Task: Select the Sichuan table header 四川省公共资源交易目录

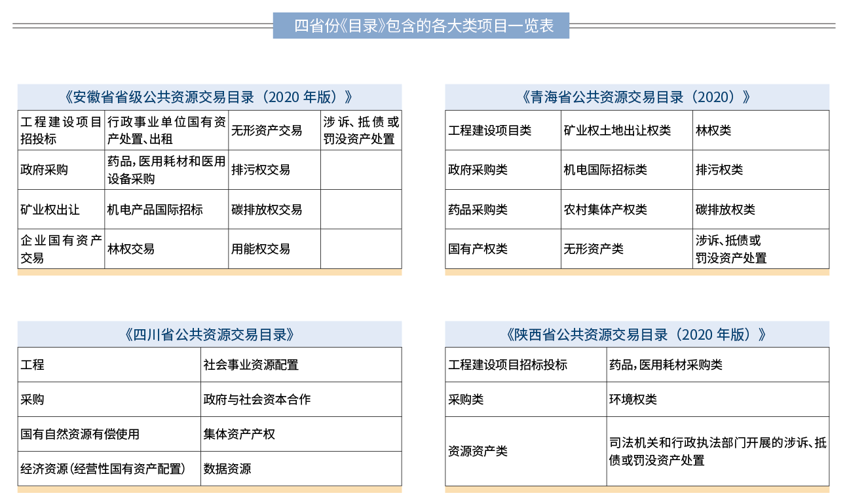Action: pyautogui.click(x=210, y=334)
